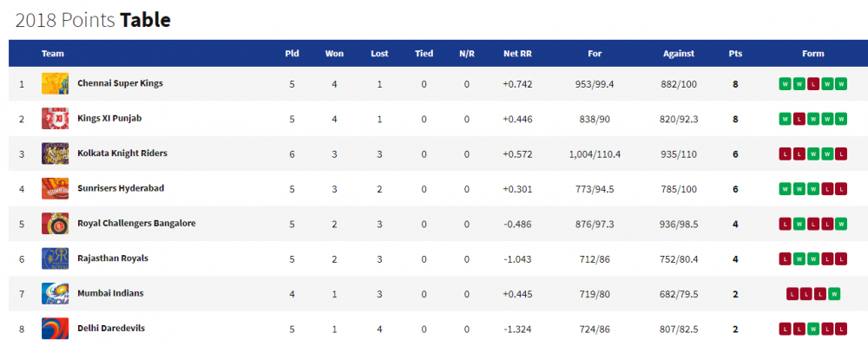Click the Net RR column header
The height and width of the screenshot is (346, 868).
click(517, 54)
